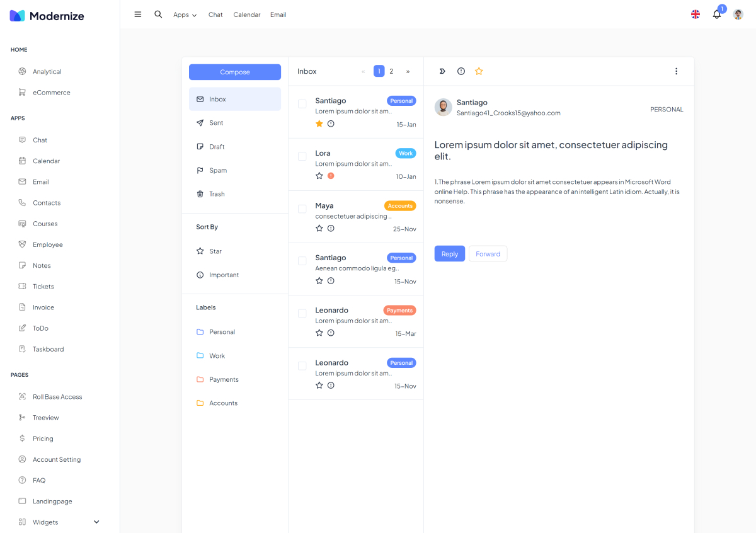Select checkbox for Leonardo's Payments email
This screenshot has width=756, height=533.
[x=302, y=313]
